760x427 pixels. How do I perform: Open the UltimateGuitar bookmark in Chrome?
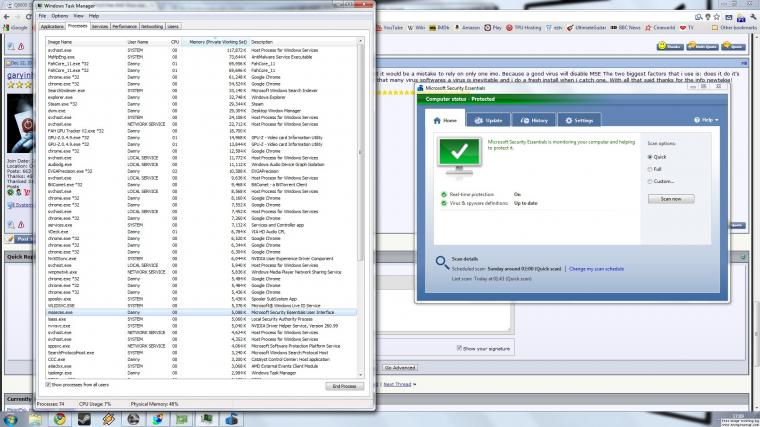586,28
